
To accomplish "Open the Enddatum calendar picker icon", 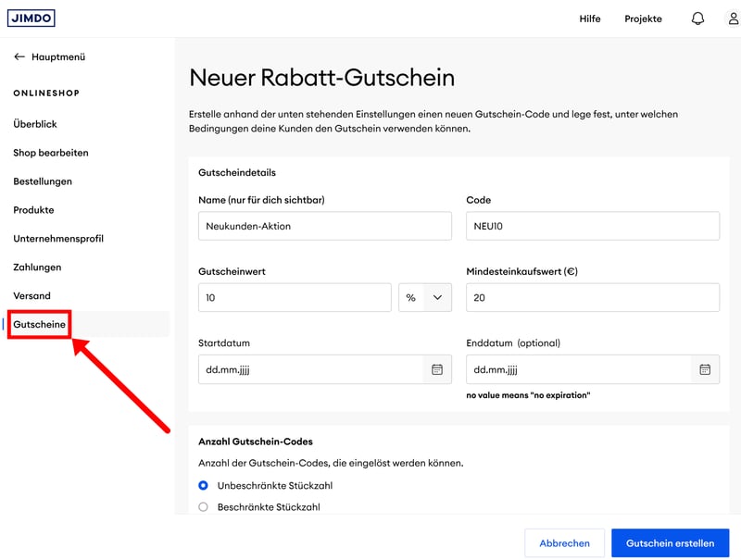I will [x=705, y=369].
